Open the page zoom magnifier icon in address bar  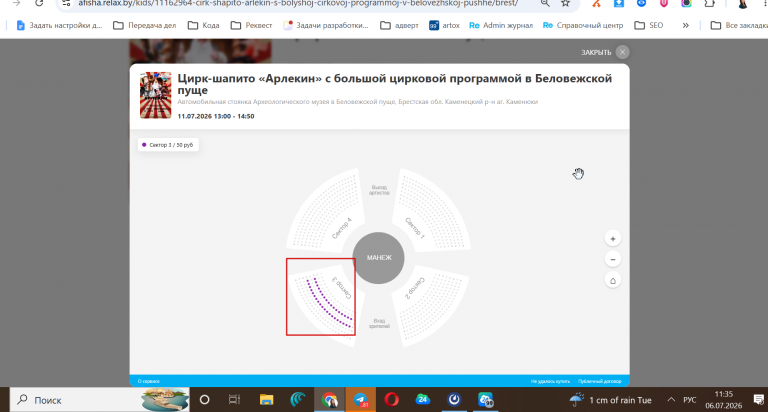pos(545,3)
